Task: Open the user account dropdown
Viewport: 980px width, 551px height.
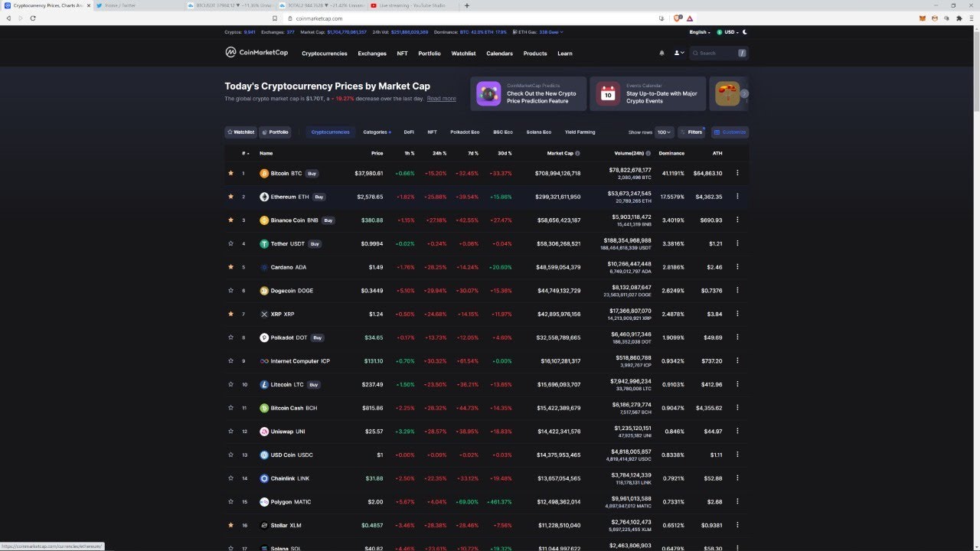Action: 679,53
